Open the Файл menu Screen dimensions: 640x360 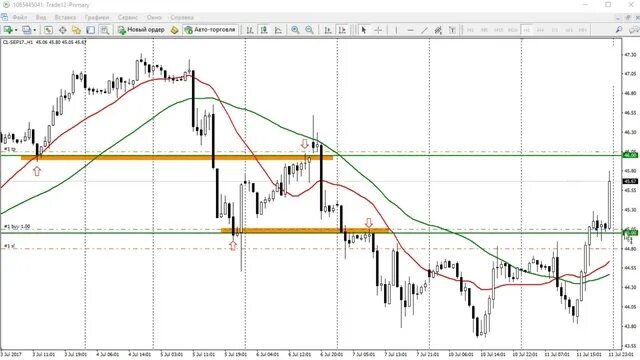click(20, 18)
